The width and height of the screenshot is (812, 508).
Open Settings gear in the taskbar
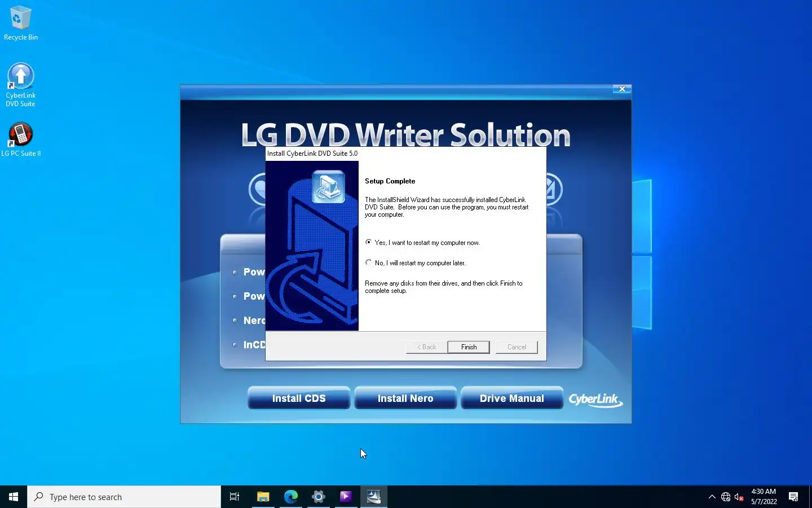coord(318,497)
